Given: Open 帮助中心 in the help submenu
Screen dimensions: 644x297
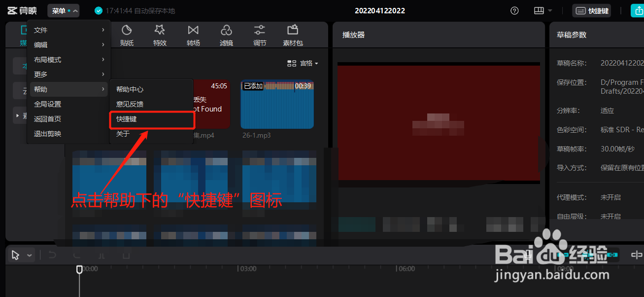Looking at the screenshot, I should (x=152, y=89).
